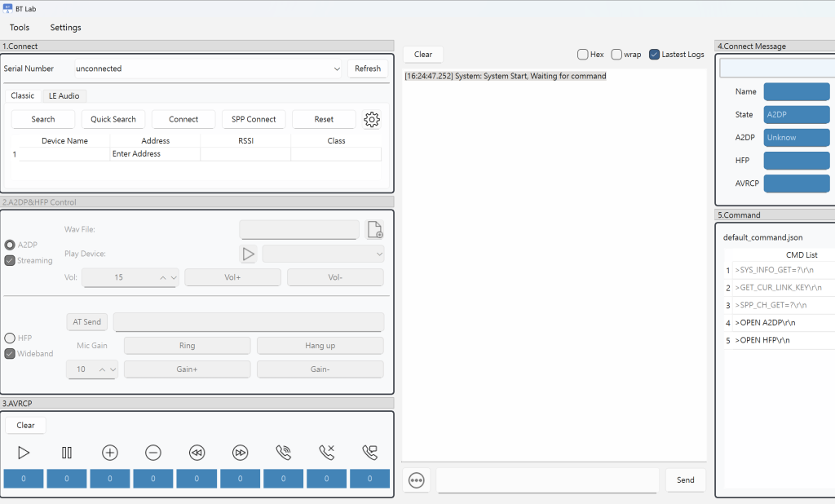Expand the Serial Number dropdown

pos(337,69)
